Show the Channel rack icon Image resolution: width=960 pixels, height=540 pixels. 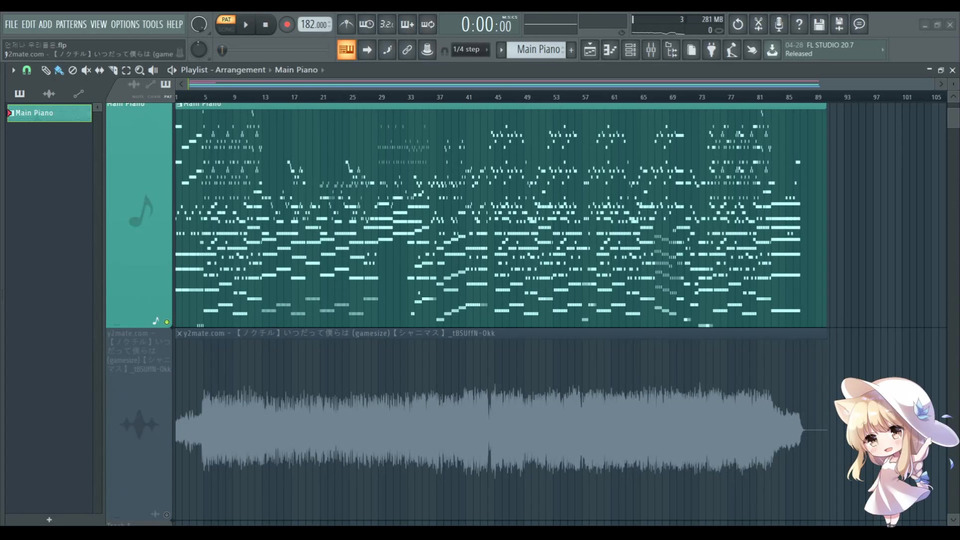click(x=630, y=50)
